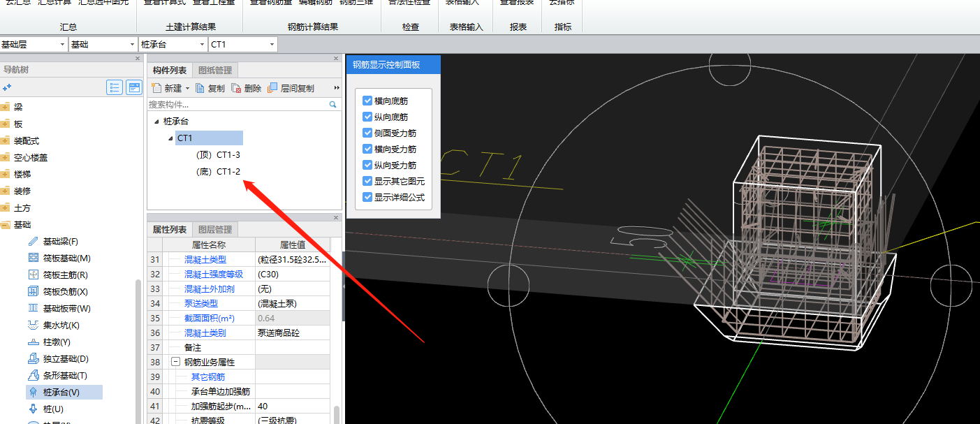Close the 导航树 panel

coord(138,59)
